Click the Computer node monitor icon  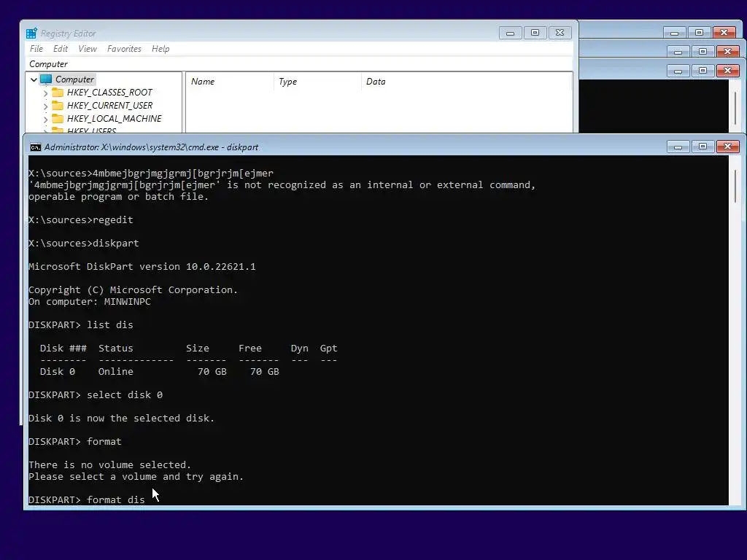pyautogui.click(x=46, y=79)
